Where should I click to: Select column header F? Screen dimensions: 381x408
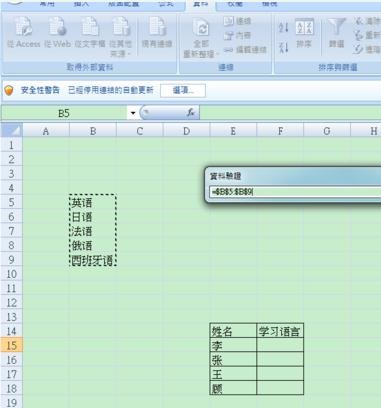[x=280, y=131]
